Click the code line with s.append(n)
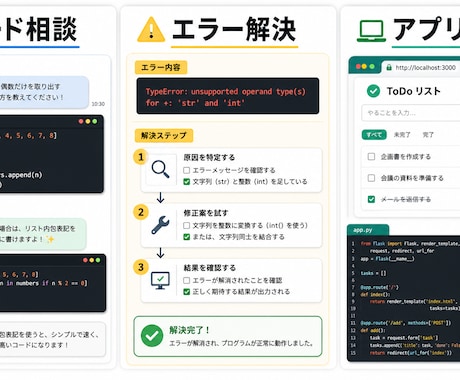This screenshot has width=460, height=380. click(21, 175)
